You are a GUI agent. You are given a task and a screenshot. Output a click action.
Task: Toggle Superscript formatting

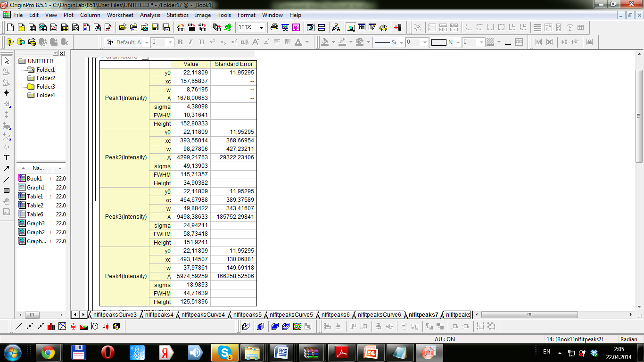pos(213,42)
